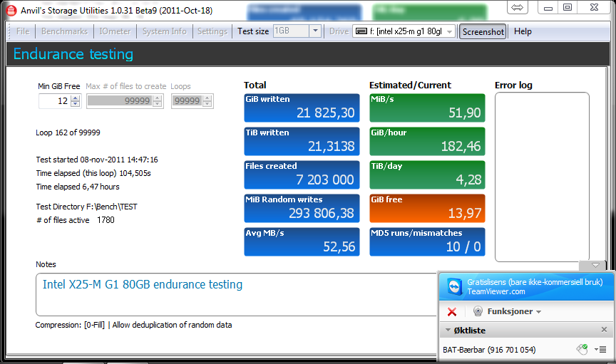Maximize the Anvil's Storage Utilities window
Screen dimensions: 616x364
(x=568, y=7)
